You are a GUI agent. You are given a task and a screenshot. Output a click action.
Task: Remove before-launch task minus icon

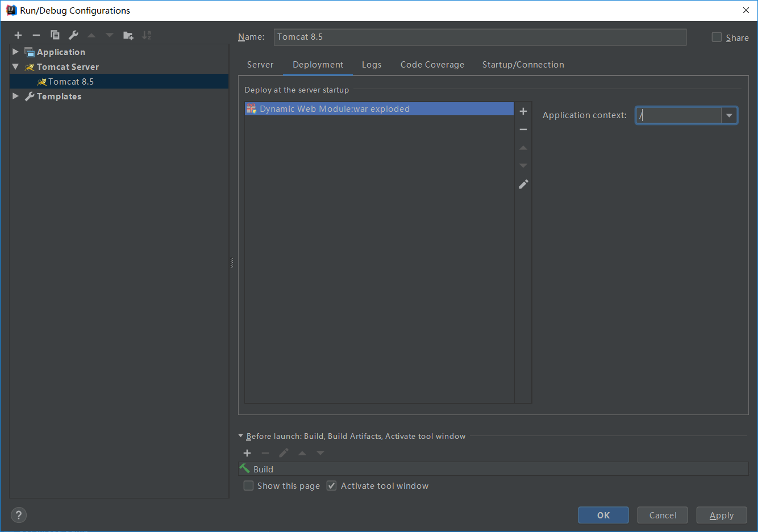point(265,453)
